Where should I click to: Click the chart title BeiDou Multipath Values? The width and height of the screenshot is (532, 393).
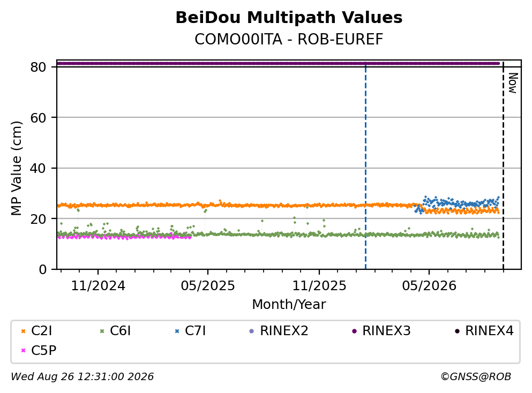pos(289,18)
